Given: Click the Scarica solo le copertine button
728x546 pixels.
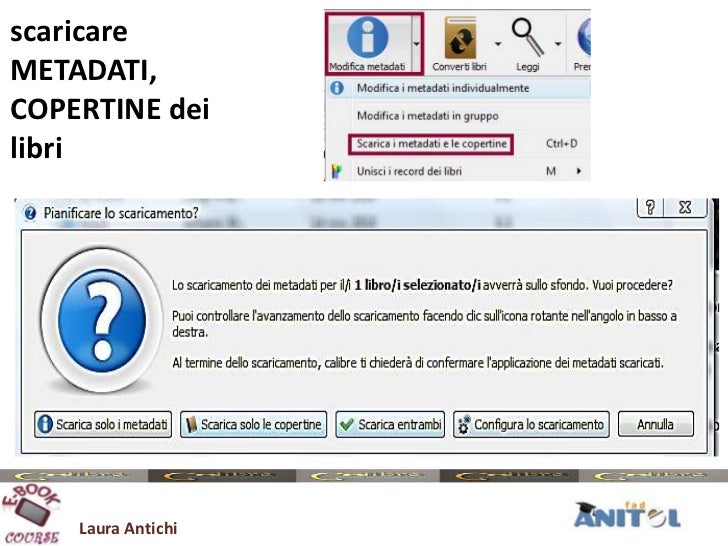Looking at the screenshot, I should click(254, 424).
